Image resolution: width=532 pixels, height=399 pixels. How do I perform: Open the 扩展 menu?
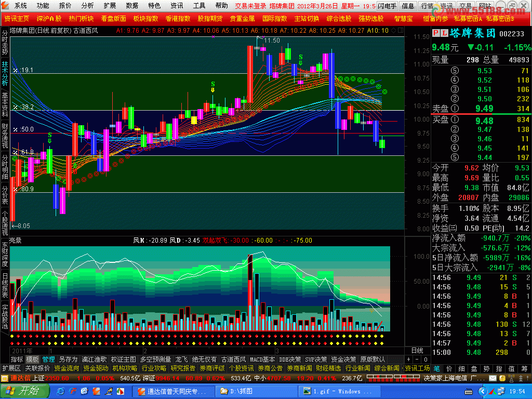(110, 6)
